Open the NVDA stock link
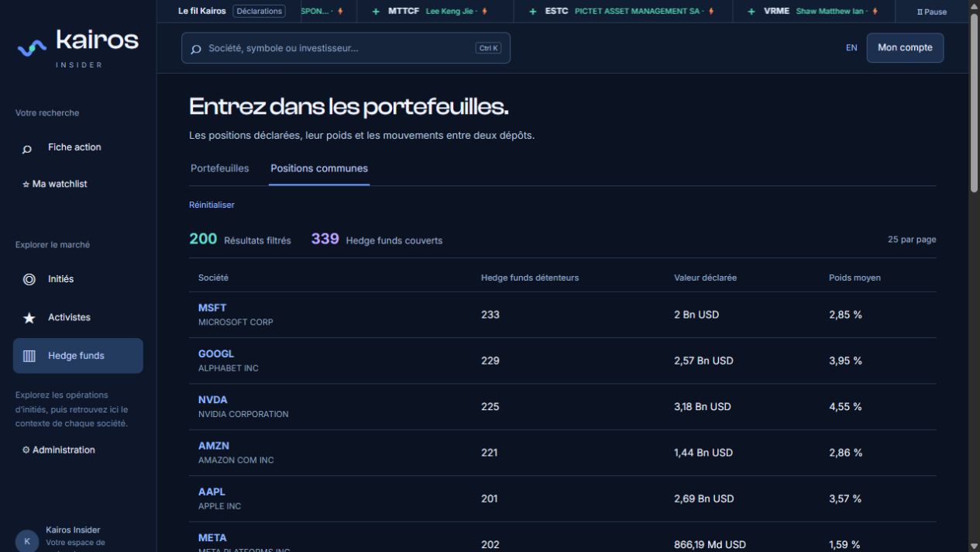 213,400
